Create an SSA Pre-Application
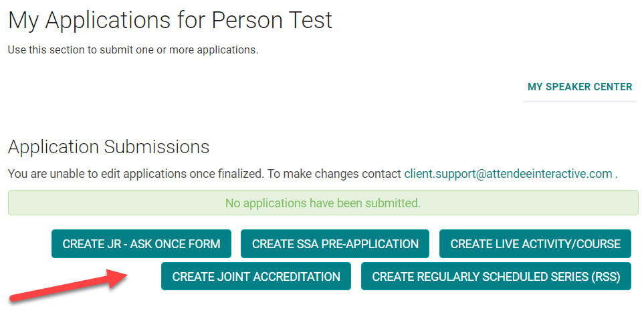644x327 pixels. pos(335,244)
